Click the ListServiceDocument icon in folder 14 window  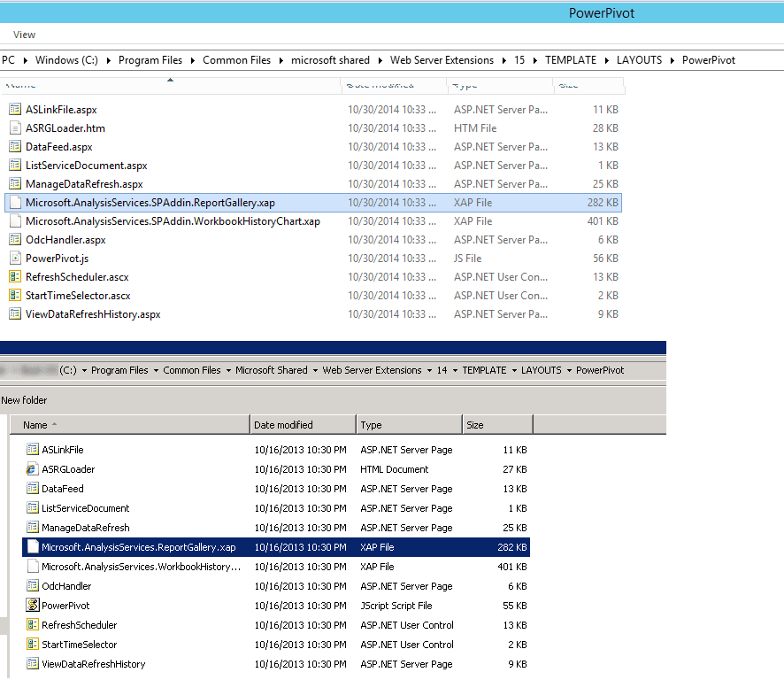33,508
